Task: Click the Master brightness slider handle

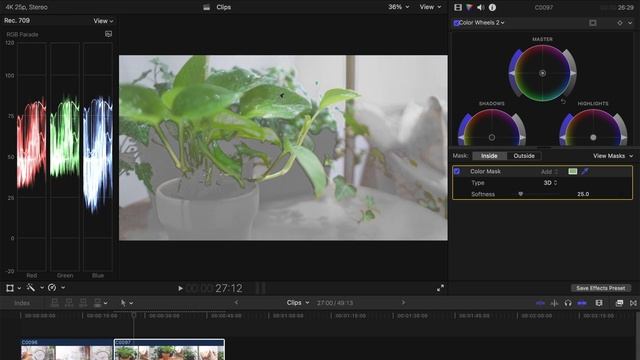Action: click(573, 73)
